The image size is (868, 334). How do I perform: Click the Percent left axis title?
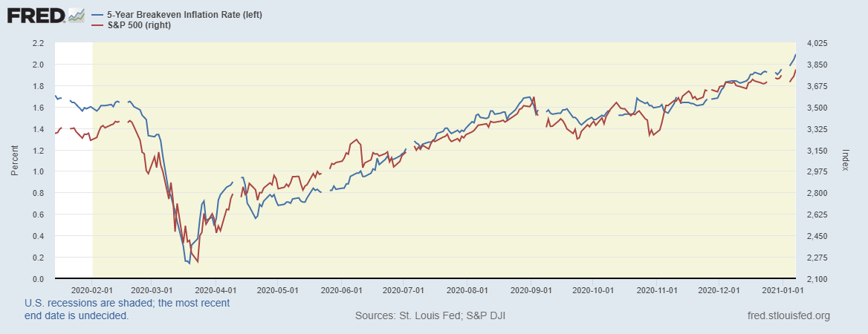click(14, 160)
